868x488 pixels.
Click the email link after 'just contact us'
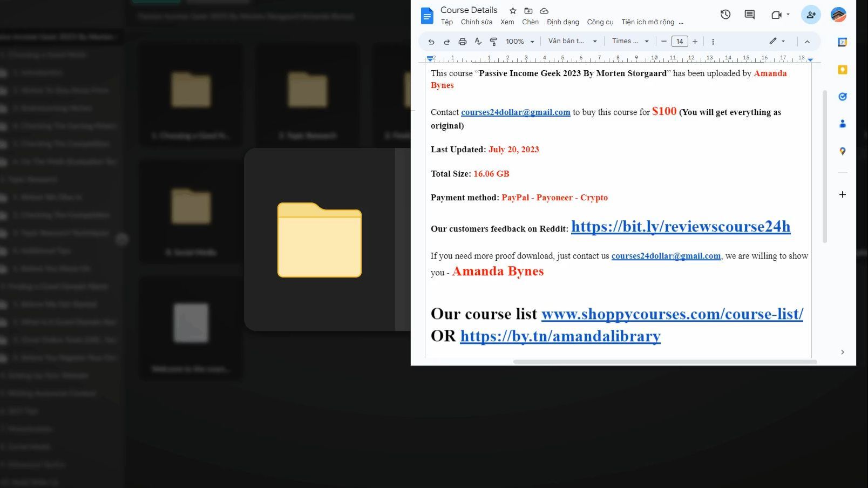pyautogui.click(x=666, y=256)
